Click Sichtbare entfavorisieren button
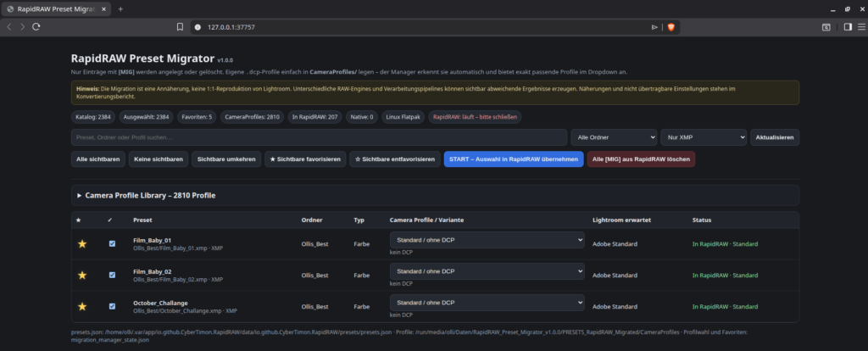868x351 pixels. (x=395, y=159)
